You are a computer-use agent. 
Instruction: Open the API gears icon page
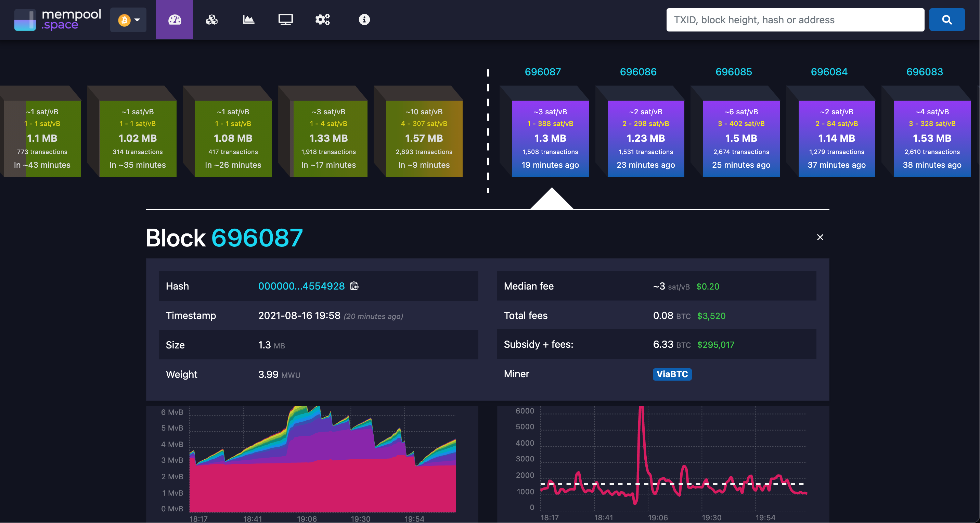click(323, 20)
